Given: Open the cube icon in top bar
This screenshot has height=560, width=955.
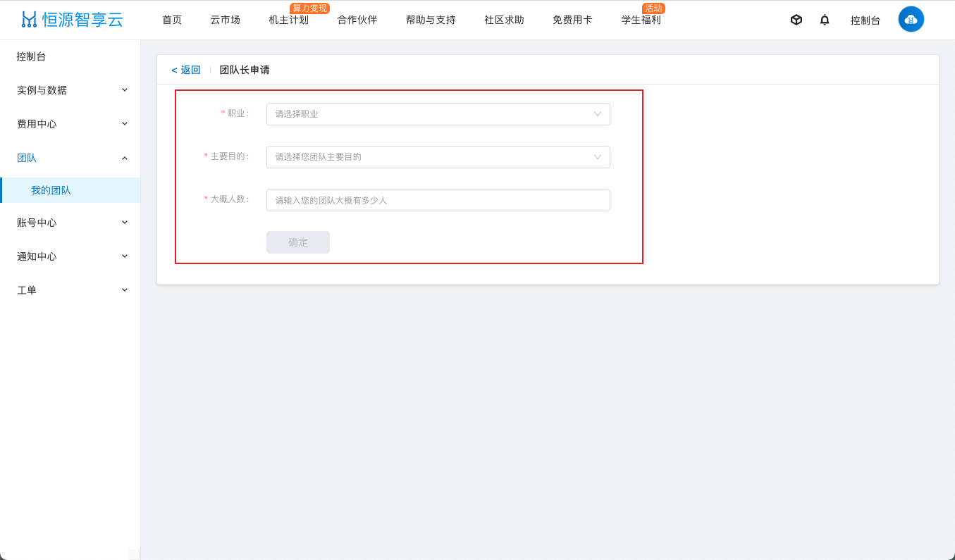Looking at the screenshot, I should pos(796,20).
